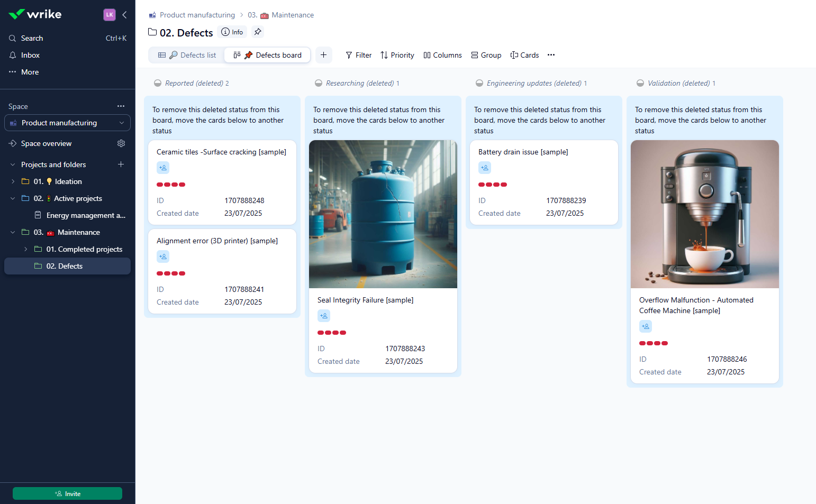
Task: Switch to the Defects list tab
Action: click(187, 55)
